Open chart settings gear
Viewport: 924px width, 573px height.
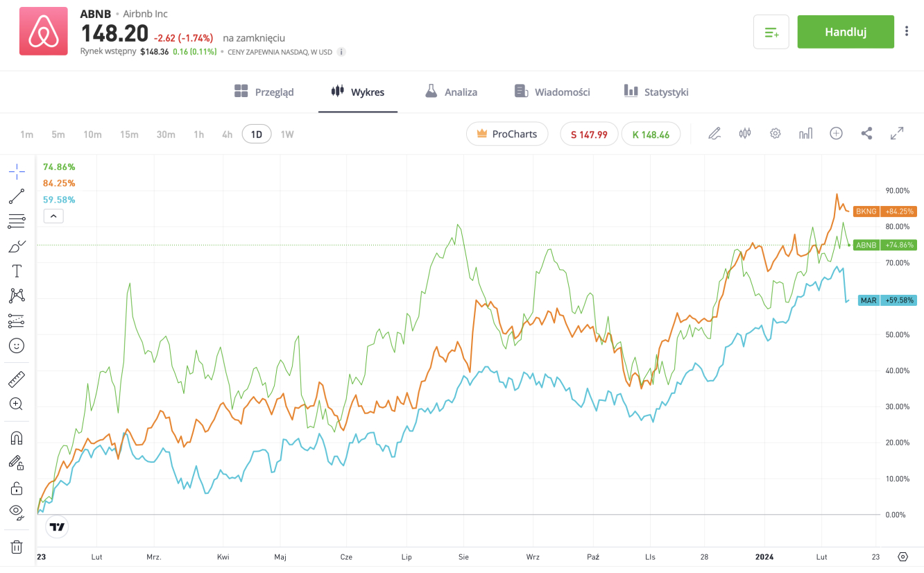pyautogui.click(x=776, y=133)
